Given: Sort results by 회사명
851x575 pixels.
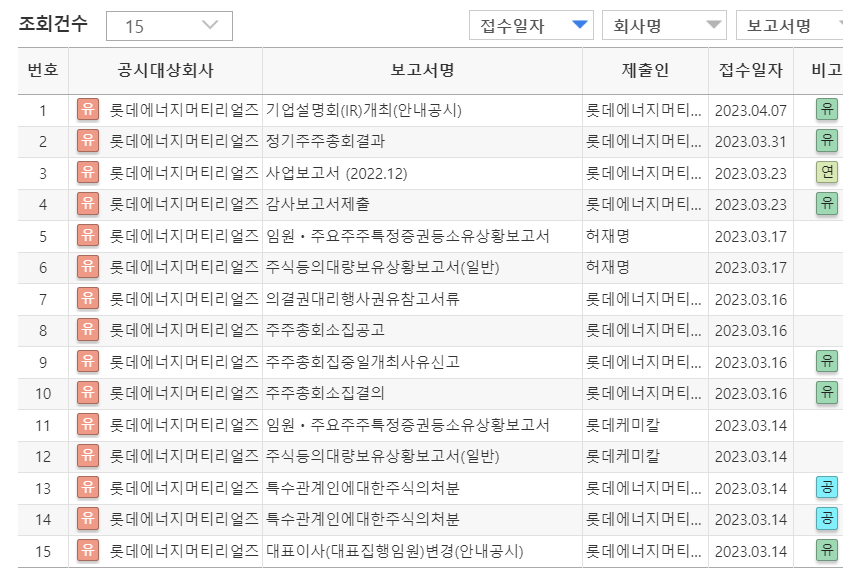Looking at the screenshot, I should pyautogui.click(x=664, y=26).
